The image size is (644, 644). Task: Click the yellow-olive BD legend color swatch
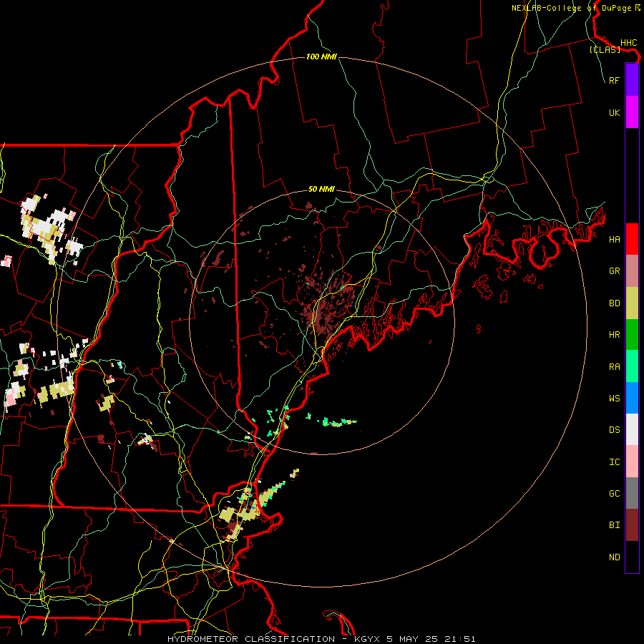point(632,303)
